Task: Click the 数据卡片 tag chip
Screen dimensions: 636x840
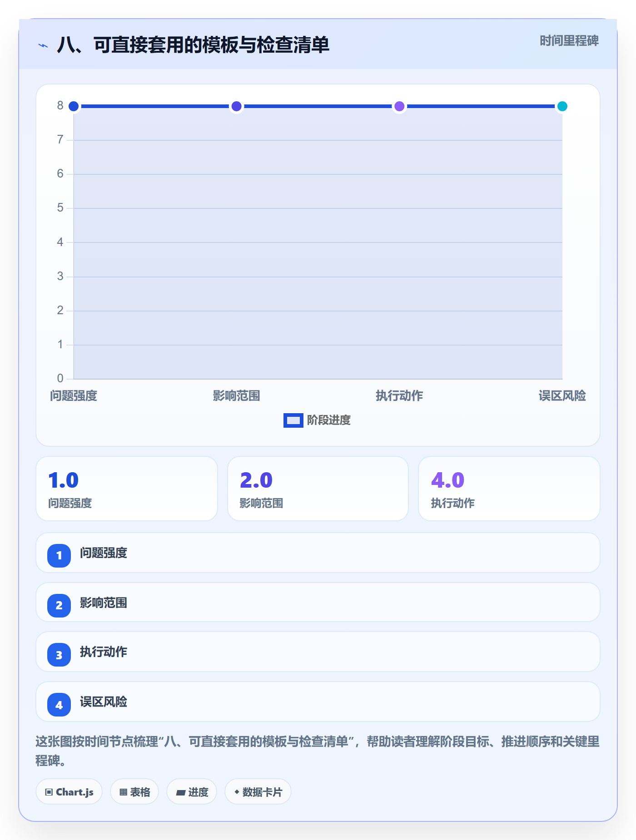Action: [258, 792]
